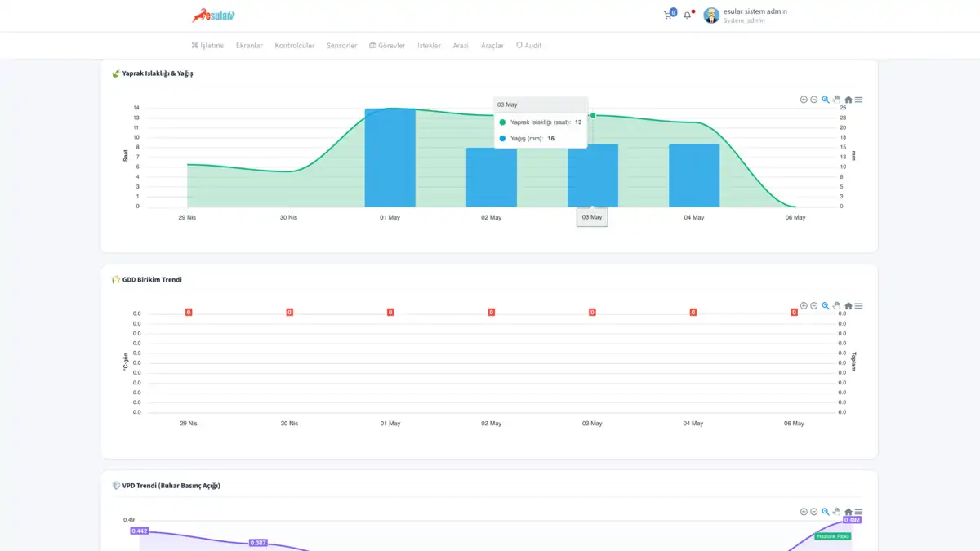The height and width of the screenshot is (551, 980).
Task: Open GDD Birikim chart hamburger menu
Action: 859,306
